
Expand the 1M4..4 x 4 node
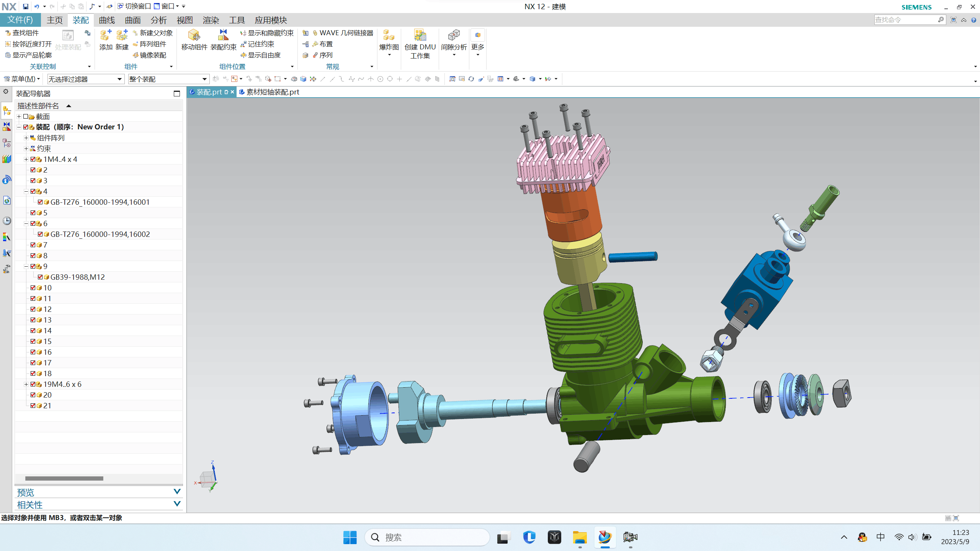click(x=26, y=159)
